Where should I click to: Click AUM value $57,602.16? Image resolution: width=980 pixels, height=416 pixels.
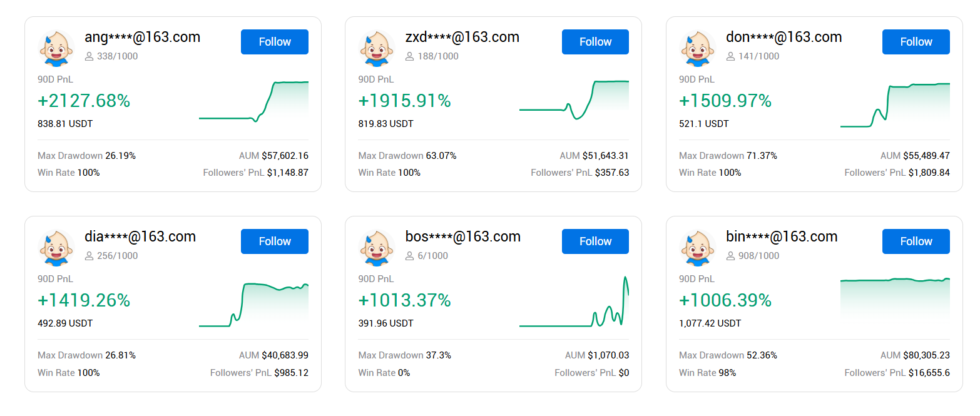pos(285,156)
